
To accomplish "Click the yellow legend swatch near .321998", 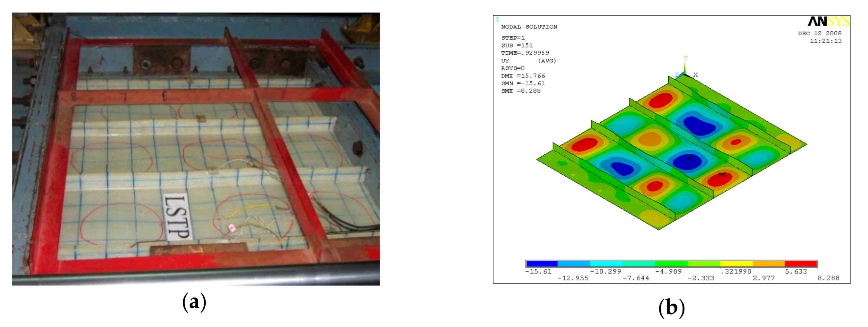I will coord(736,264).
